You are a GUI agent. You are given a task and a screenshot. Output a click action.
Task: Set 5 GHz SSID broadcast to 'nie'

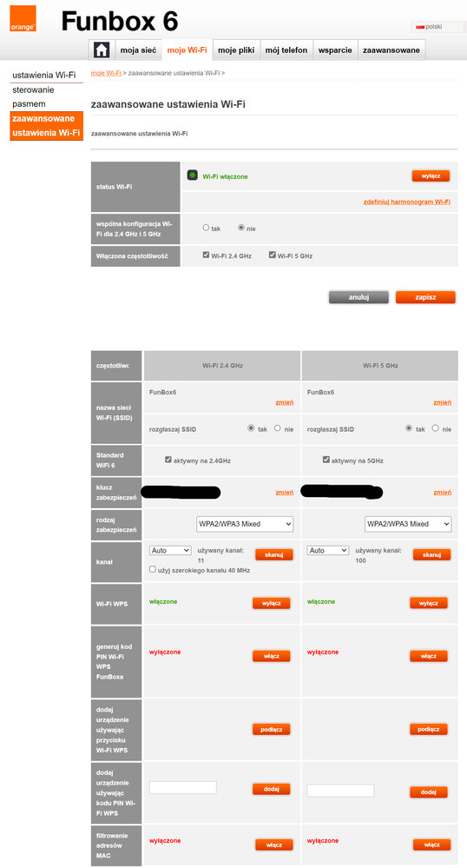click(x=436, y=428)
